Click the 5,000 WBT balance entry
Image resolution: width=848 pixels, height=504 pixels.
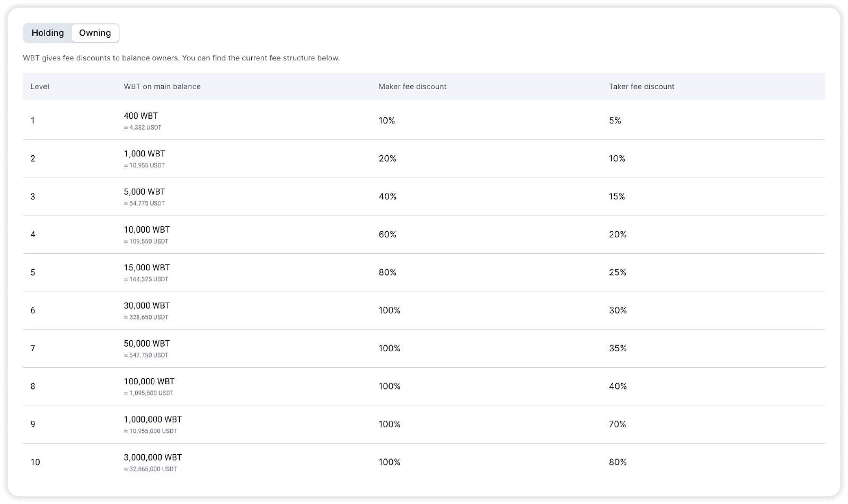tap(144, 192)
